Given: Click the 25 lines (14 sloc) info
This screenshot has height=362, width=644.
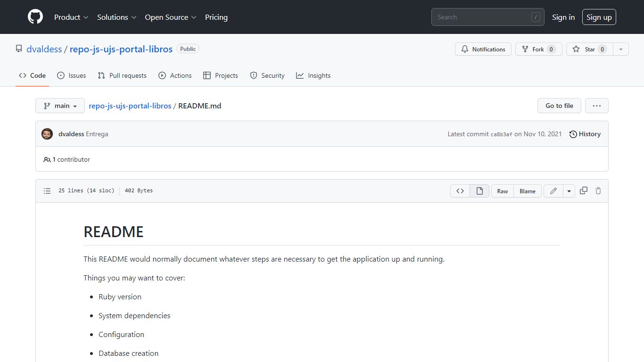Looking at the screenshot, I should 86,191.
